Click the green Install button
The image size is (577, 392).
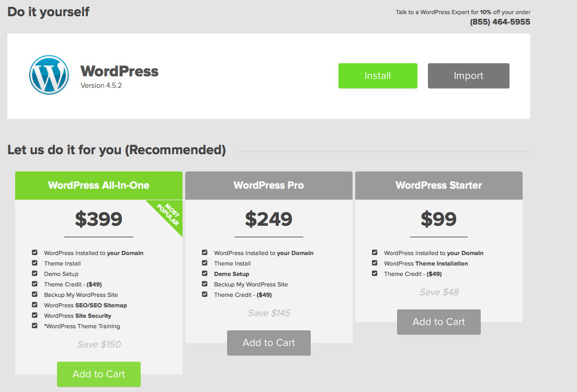[x=378, y=76]
